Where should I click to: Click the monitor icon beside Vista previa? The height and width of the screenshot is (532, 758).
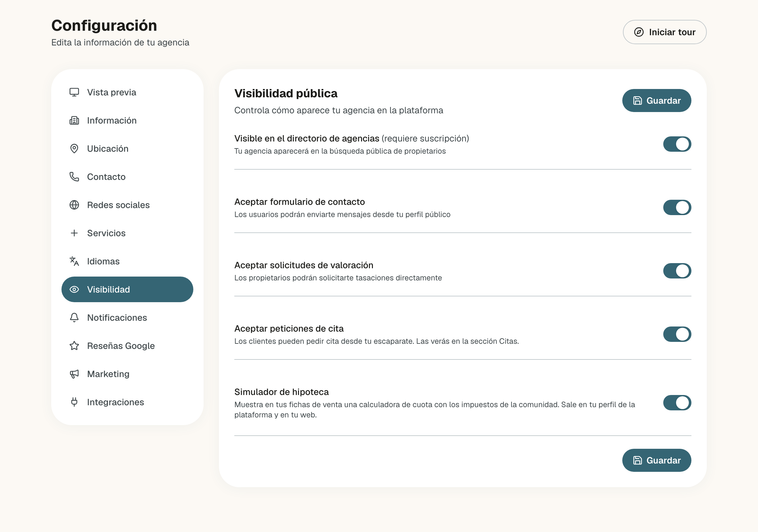(74, 92)
